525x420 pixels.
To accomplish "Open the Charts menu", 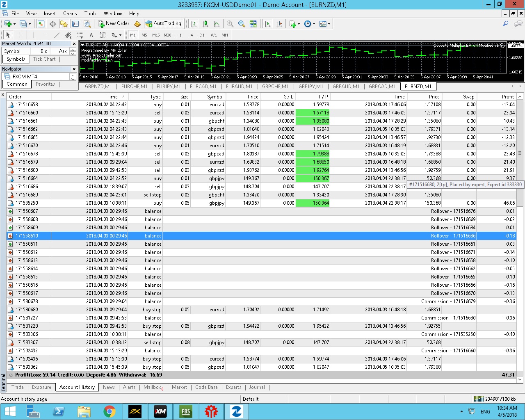I will 70,14.
